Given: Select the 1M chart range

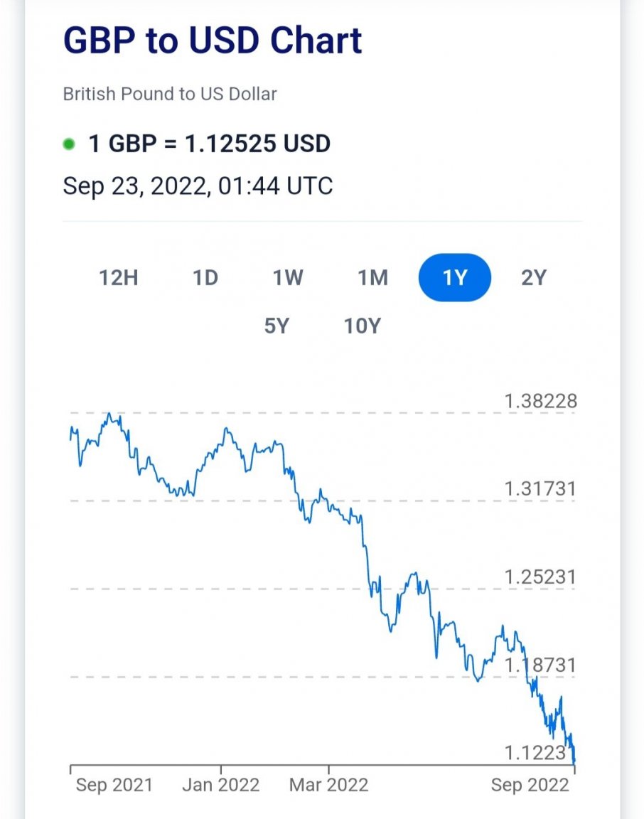Looking at the screenshot, I should (x=373, y=277).
